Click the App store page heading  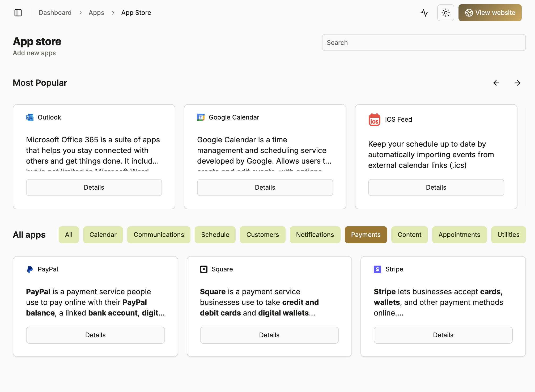37,41
